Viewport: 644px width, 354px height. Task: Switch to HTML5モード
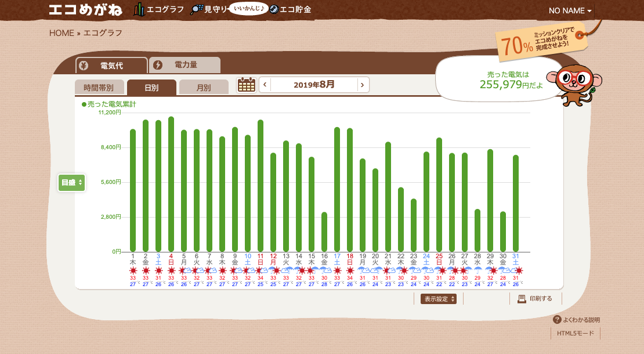point(576,333)
